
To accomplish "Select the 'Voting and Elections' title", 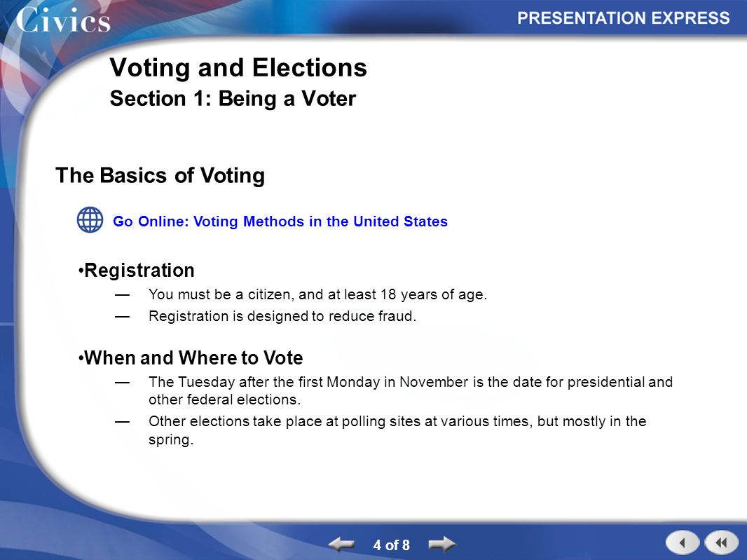I will click(x=238, y=67).
